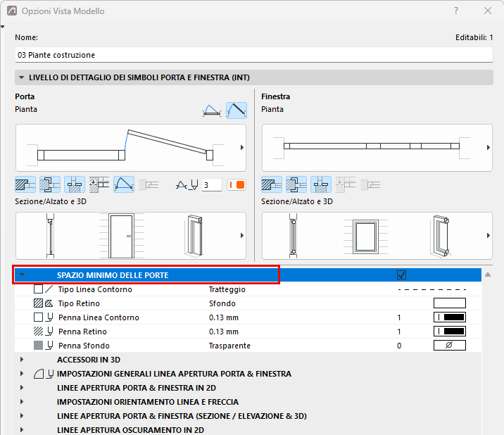Click the window elevation preview thumbnail
The image size is (504, 435).
pos(365,236)
